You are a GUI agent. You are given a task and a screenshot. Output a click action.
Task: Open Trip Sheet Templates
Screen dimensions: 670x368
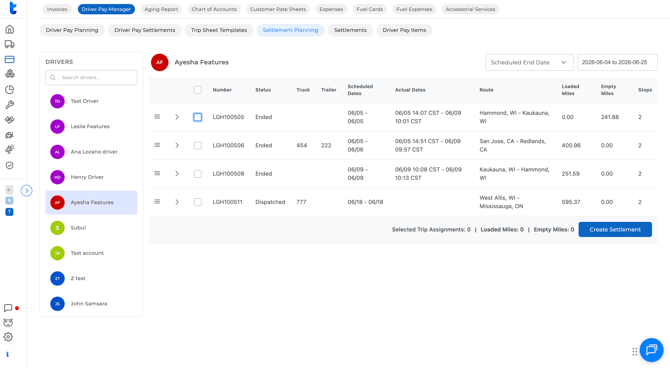[219, 30]
